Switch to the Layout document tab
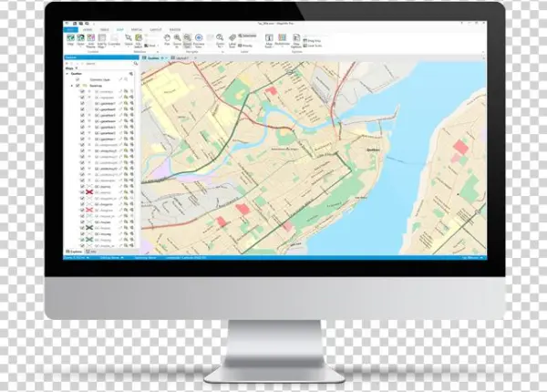 click(180, 58)
